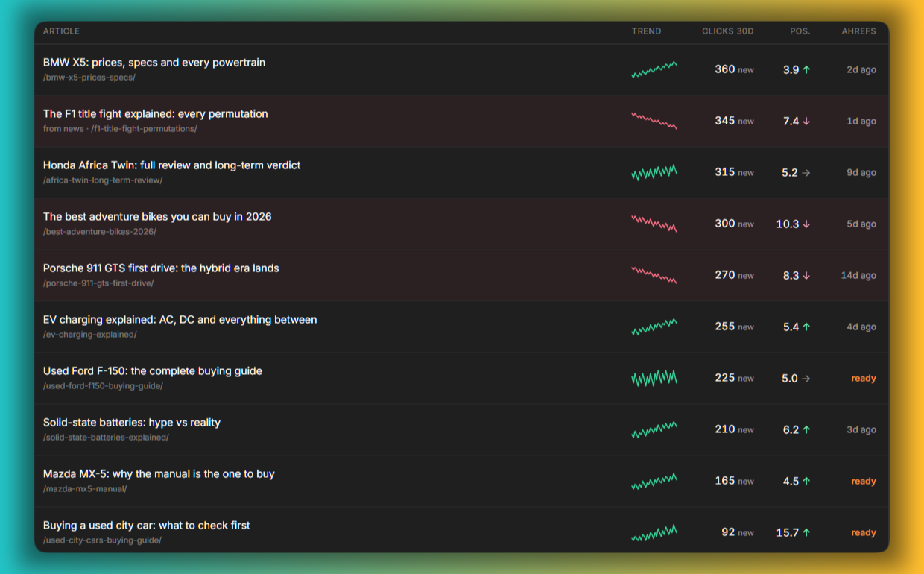Sort by the TREND column header
This screenshot has height=574, width=924.
[x=646, y=31]
